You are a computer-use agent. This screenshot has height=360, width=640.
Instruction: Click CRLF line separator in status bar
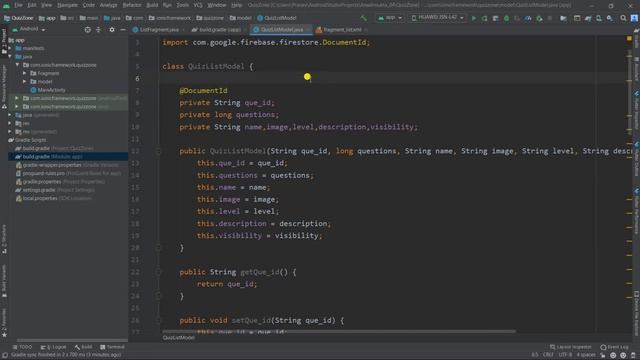tap(548, 355)
